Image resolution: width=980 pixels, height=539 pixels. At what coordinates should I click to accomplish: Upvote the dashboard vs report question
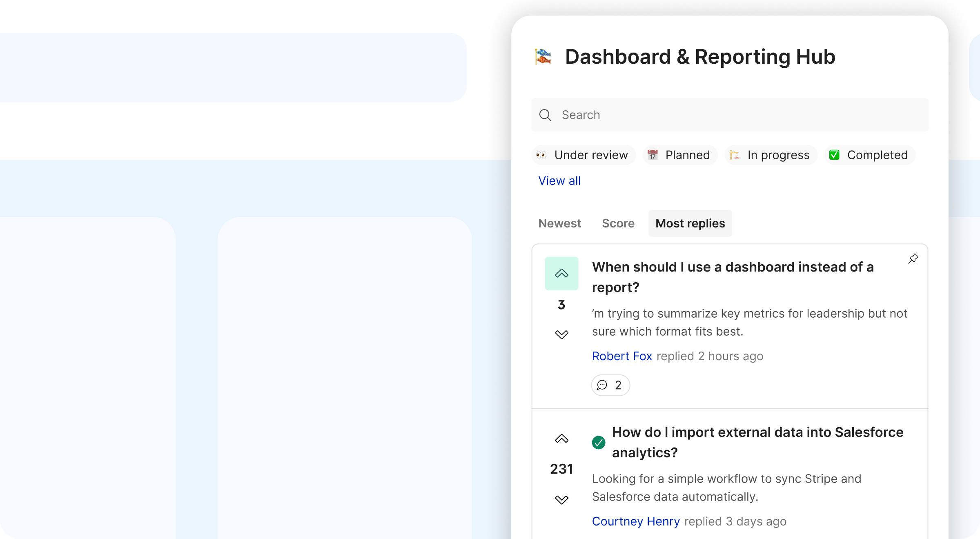click(561, 273)
